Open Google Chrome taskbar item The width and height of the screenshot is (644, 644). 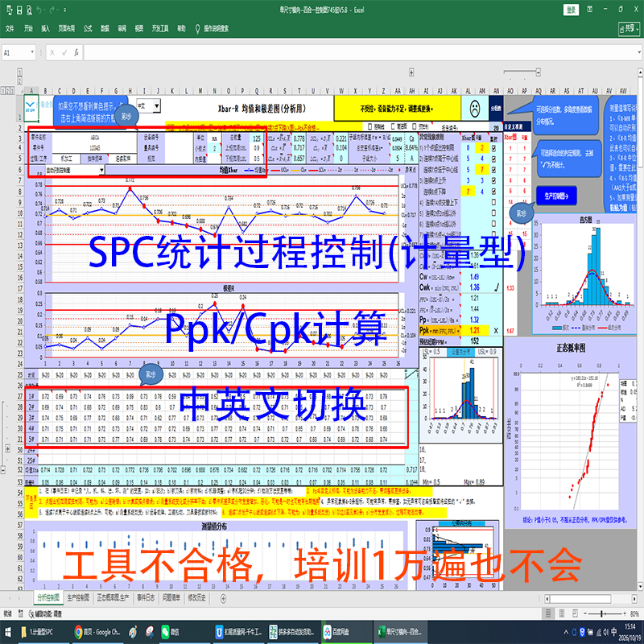(97, 632)
